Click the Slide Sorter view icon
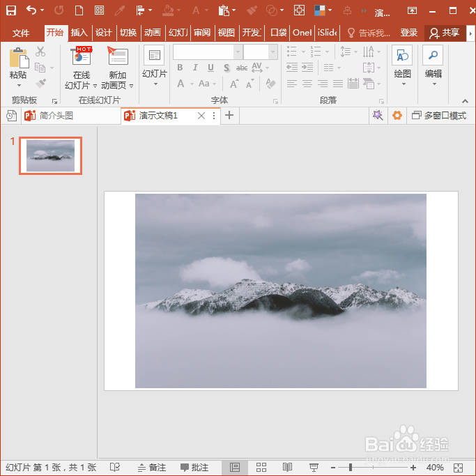Screen dimensions: 476x476 tap(261, 467)
